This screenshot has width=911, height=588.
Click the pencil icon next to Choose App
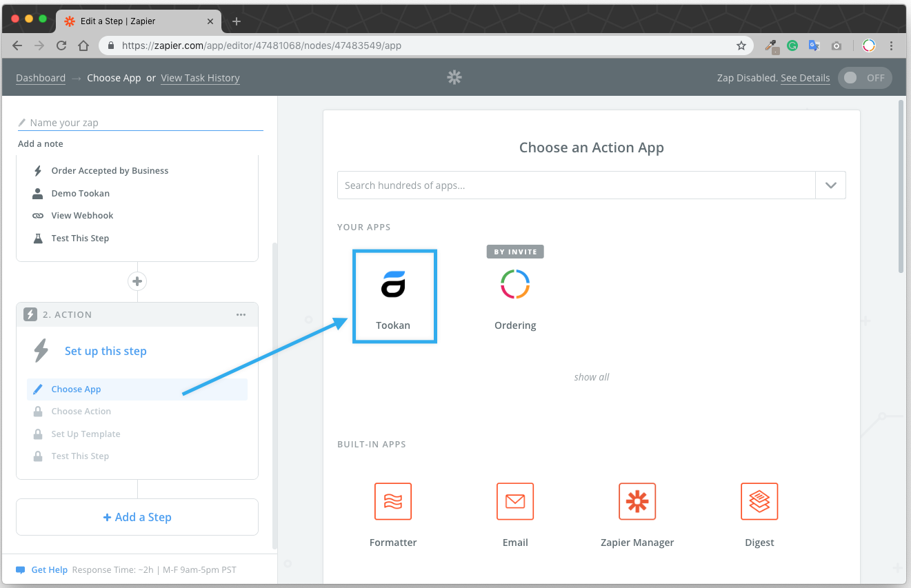point(38,389)
